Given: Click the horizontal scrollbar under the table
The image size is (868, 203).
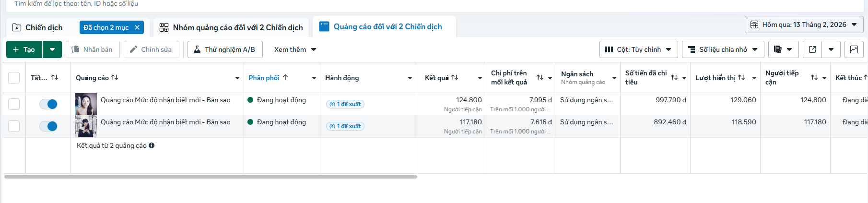Looking at the screenshot, I should pos(211,177).
